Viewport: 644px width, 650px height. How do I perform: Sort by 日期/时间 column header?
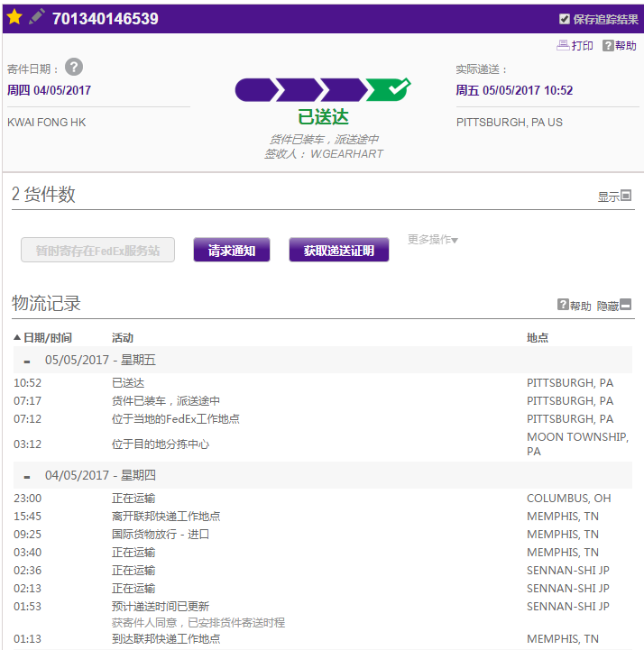click(42, 338)
